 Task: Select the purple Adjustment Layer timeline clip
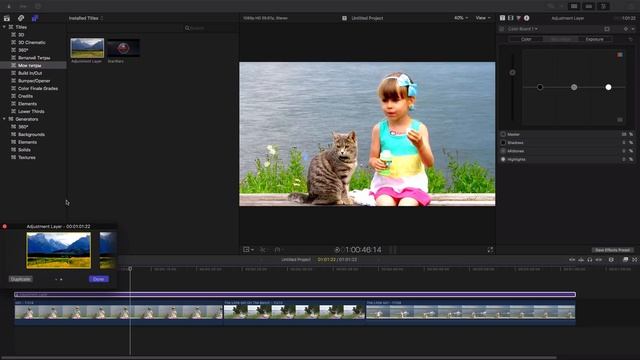point(295,294)
